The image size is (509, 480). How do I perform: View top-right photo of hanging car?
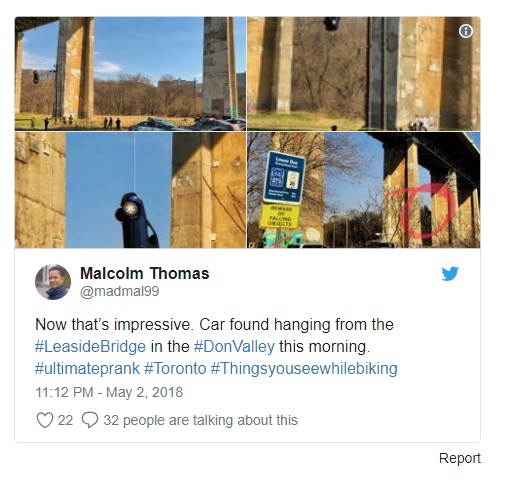coord(364,74)
